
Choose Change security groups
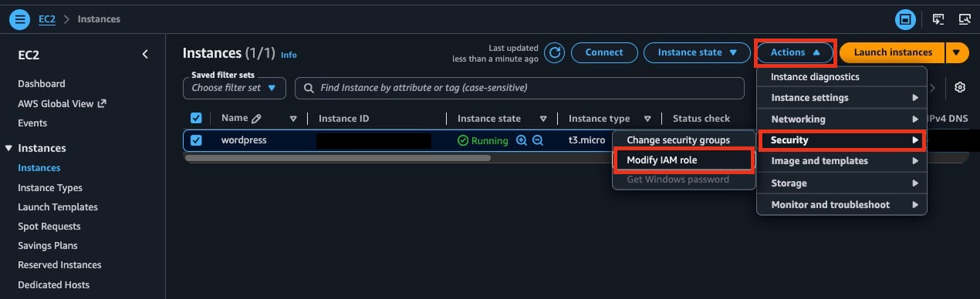point(683,140)
